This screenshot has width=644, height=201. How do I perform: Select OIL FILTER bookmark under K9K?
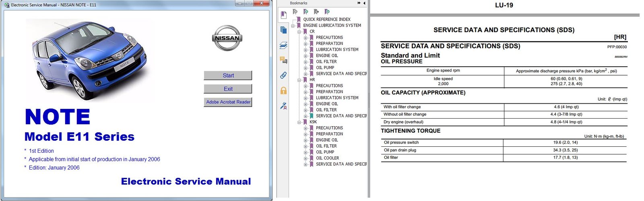pos(326,146)
